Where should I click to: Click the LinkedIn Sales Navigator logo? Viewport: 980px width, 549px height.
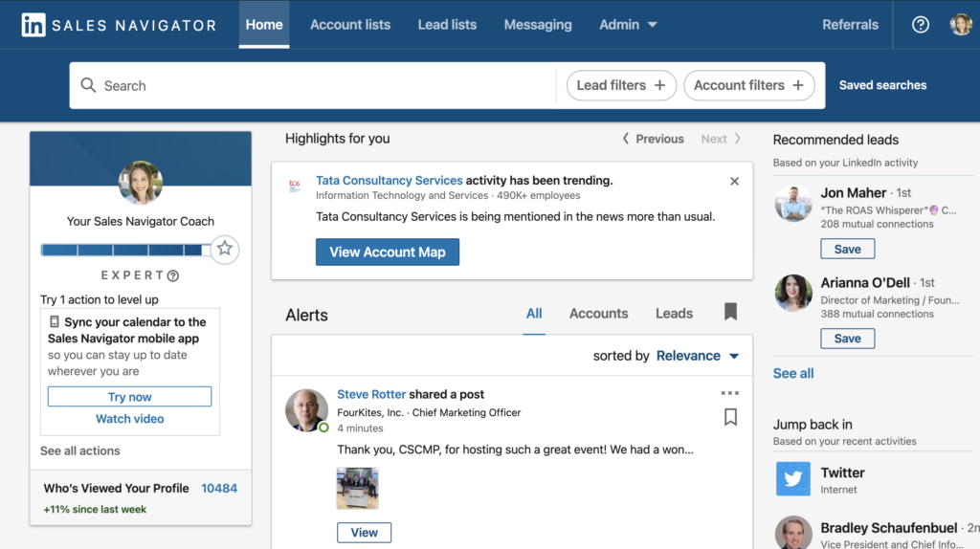click(119, 25)
